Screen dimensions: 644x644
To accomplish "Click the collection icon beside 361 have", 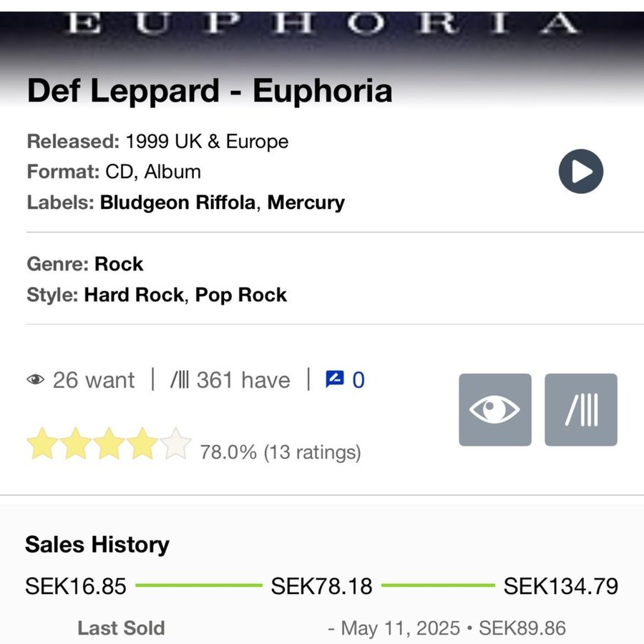I will pos(180,379).
